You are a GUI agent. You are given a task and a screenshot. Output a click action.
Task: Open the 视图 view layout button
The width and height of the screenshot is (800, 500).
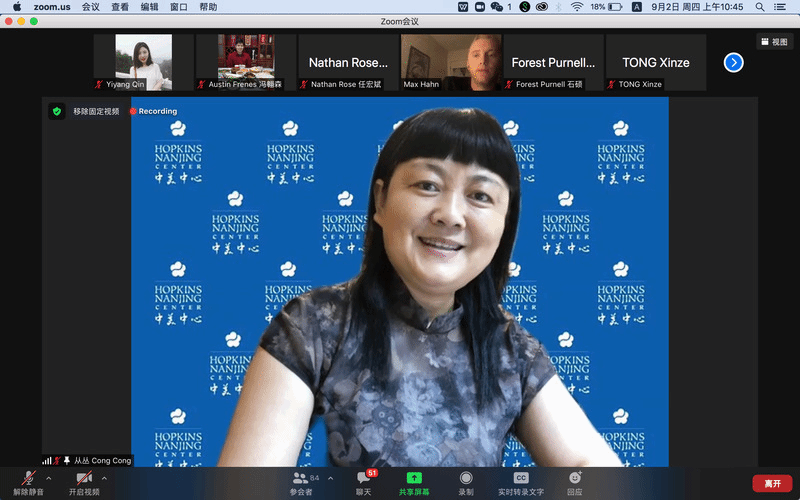[774, 42]
